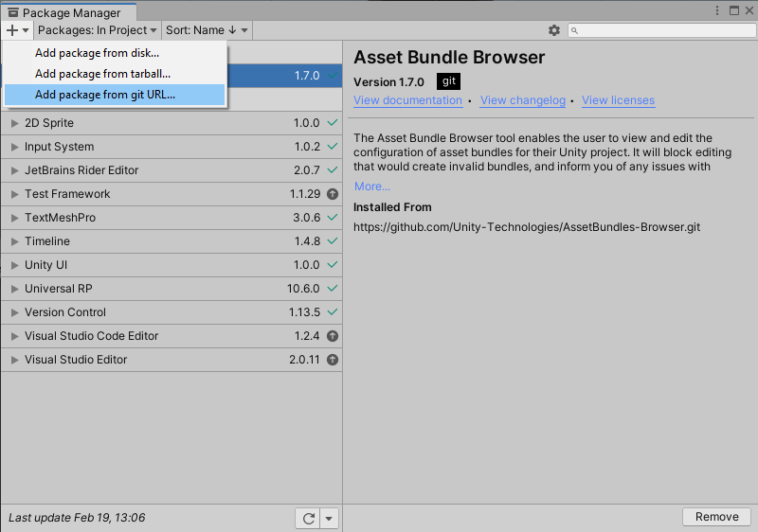Viewport: 758px width, 532px height.
Task: Open the window kebab options menu
Action: click(717, 10)
